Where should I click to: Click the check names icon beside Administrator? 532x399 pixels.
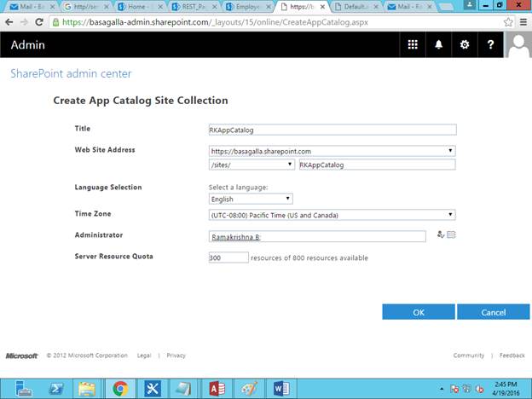(440, 235)
